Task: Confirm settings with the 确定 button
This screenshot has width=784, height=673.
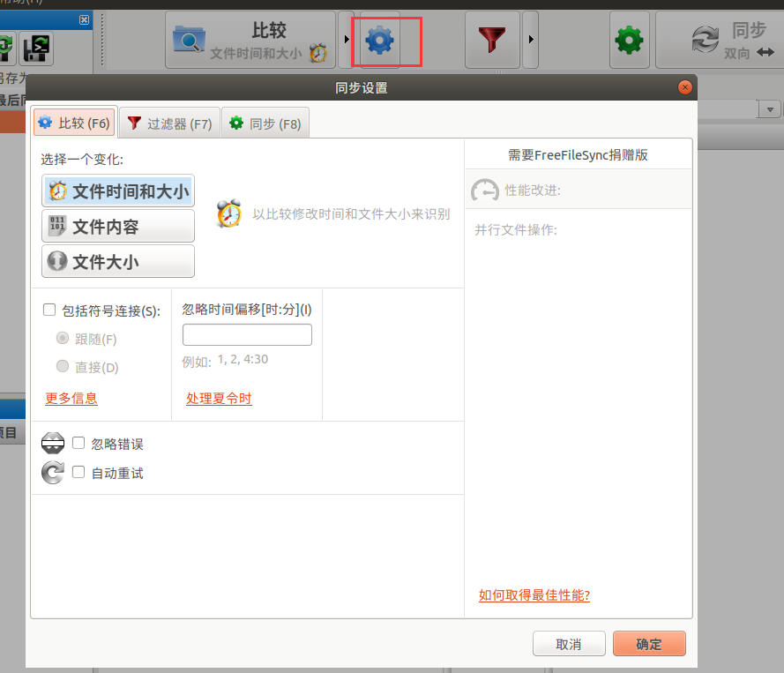Action: [x=649, y=644]
